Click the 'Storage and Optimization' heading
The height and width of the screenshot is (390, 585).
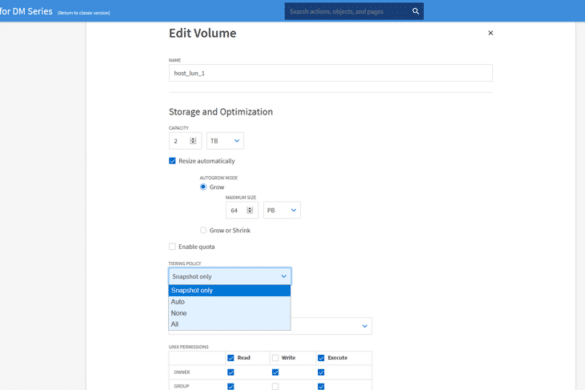pos(221,112)
